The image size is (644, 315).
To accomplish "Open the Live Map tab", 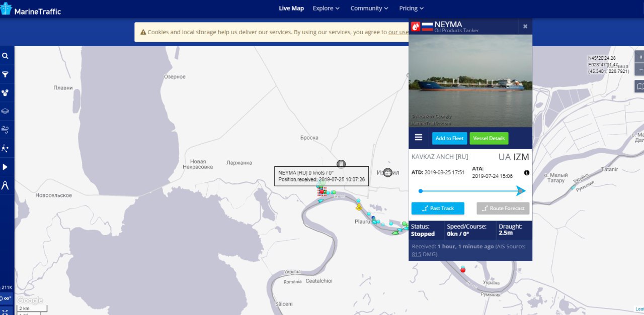I will [x=291, y=8].
